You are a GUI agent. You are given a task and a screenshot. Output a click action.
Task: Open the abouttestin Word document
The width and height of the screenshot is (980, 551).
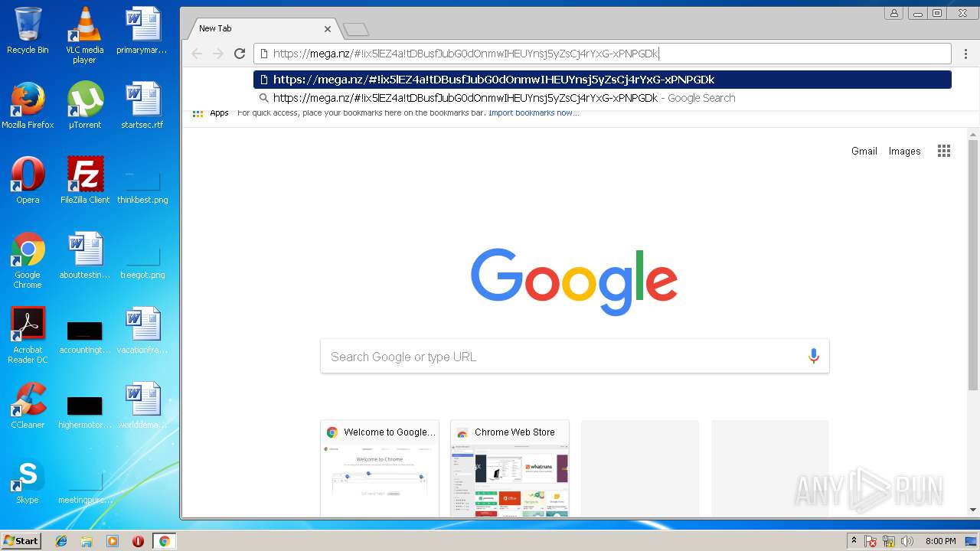pyautogui.click(x=84, y=256)
